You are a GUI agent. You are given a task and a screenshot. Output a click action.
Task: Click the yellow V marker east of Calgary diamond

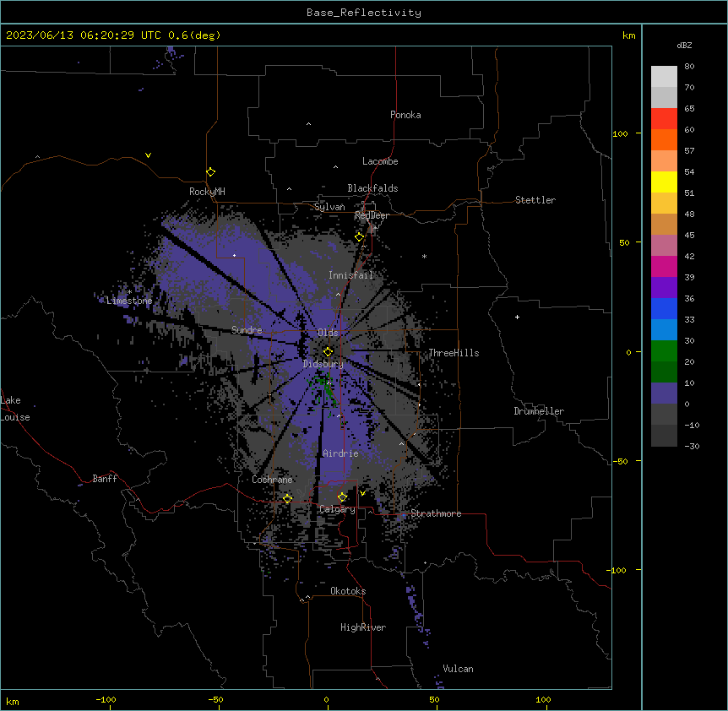[362, 493]
